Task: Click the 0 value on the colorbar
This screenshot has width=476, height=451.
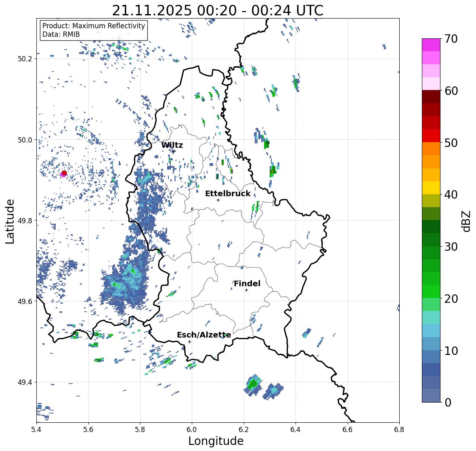Action: [x=448, y=403]
